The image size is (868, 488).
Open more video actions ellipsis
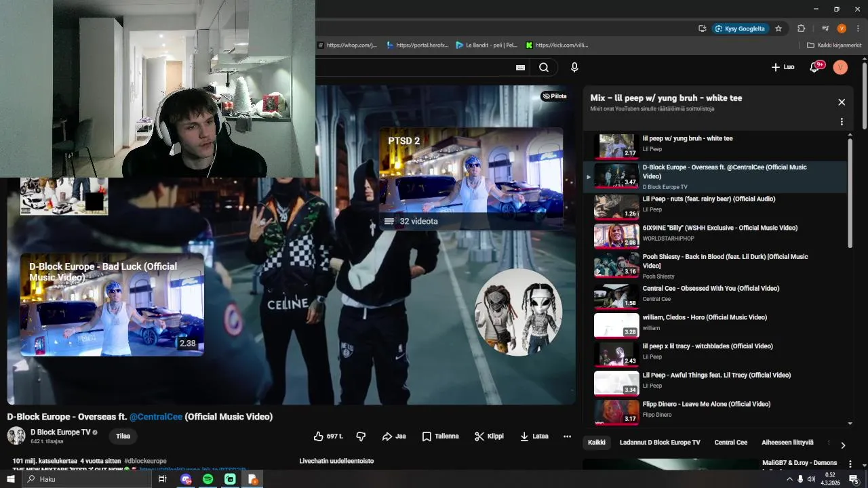tap(567, 436)
